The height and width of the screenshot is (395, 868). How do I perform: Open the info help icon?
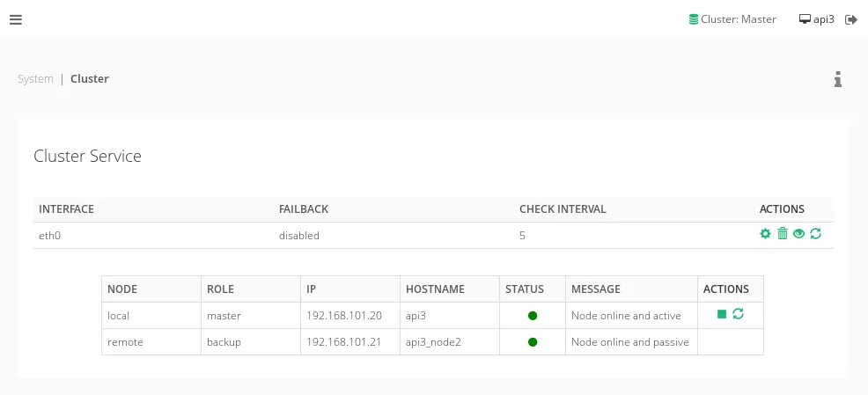click(838, 79)
